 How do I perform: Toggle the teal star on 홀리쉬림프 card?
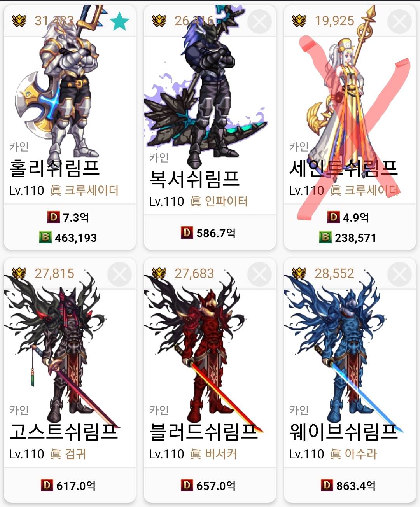[119, 21]
